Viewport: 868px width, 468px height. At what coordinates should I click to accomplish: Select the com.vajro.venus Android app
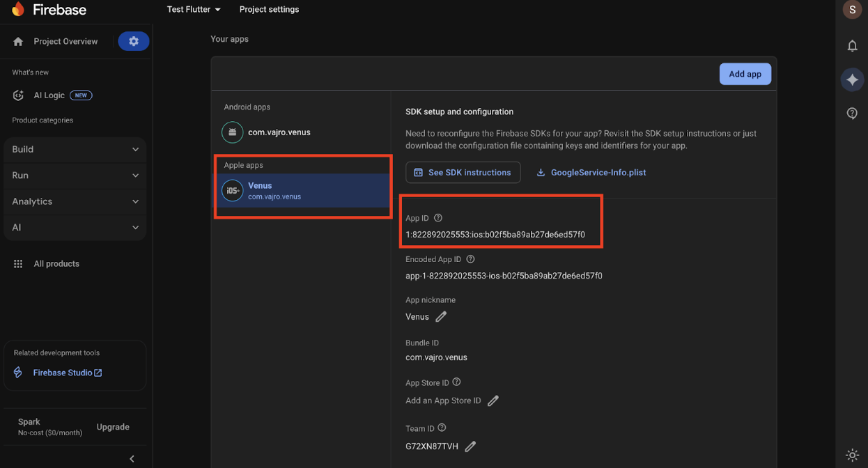pos(279,132)
